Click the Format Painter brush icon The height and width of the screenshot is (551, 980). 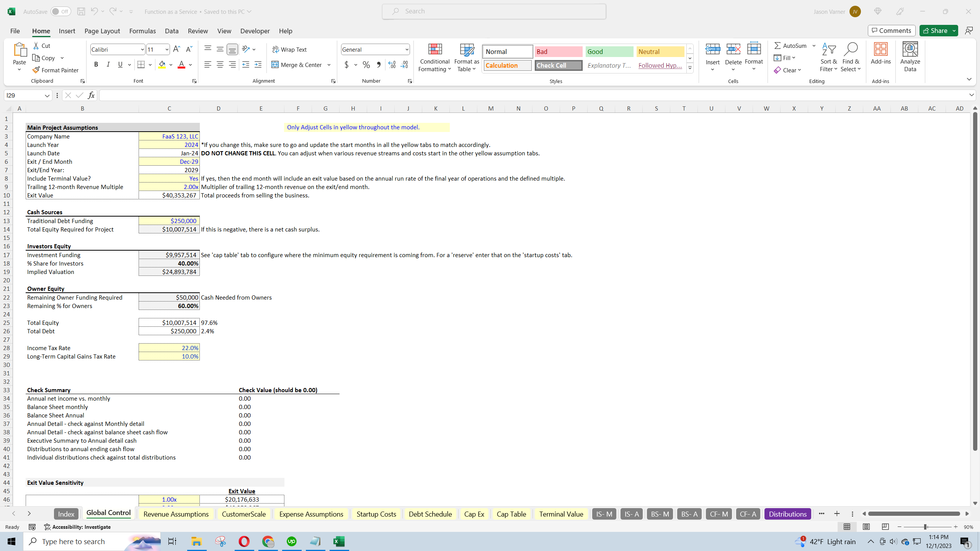[36, 70]
